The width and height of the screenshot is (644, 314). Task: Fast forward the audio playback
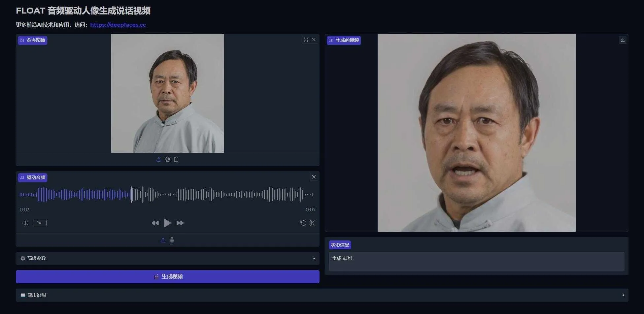click(180, 223)
